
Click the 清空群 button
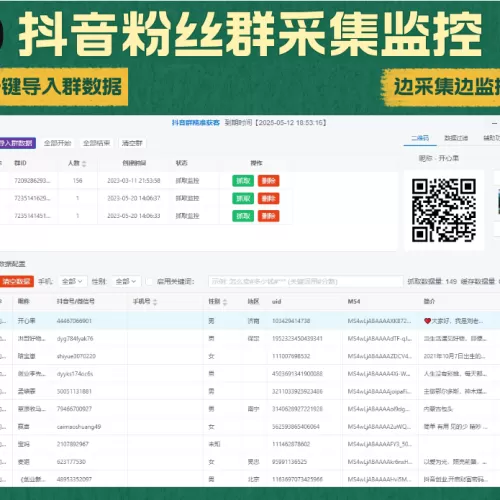tap(132, 143)
